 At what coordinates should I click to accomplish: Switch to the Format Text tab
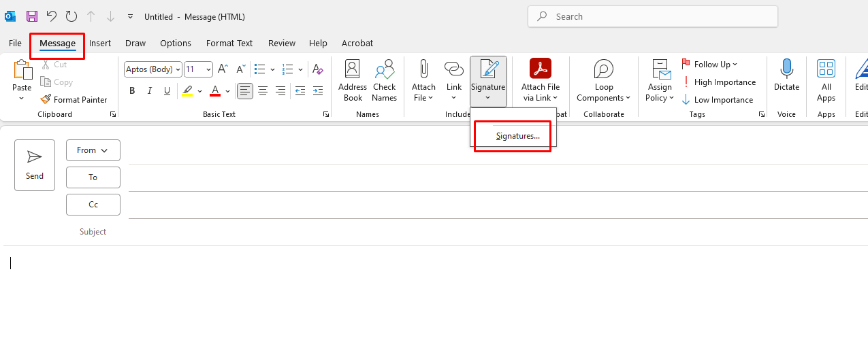[229, 43]
